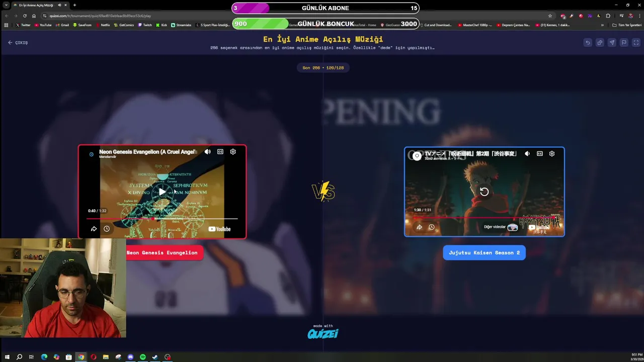Seek on Jujutsu Kaisen video progress bar

(484, 218)
